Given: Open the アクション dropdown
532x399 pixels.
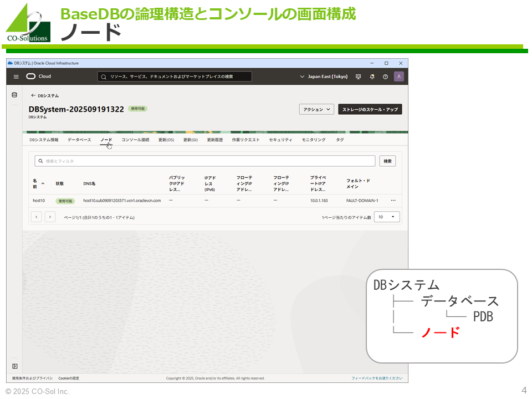Looking at the screenshot, I should pos(316,109).
